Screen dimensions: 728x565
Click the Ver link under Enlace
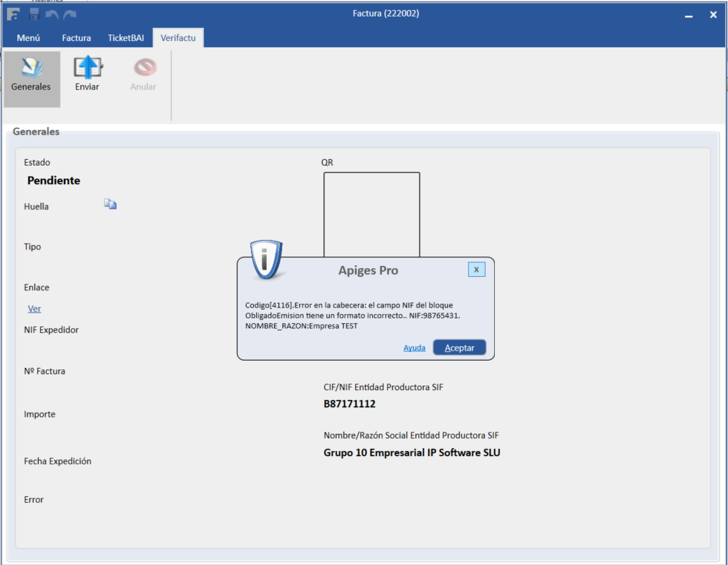point(34,309)
